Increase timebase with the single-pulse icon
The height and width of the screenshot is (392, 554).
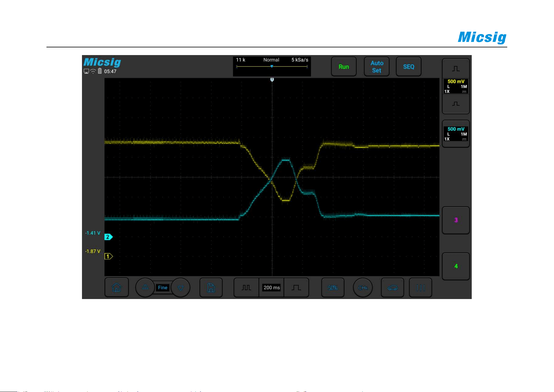tap(296, 287)
